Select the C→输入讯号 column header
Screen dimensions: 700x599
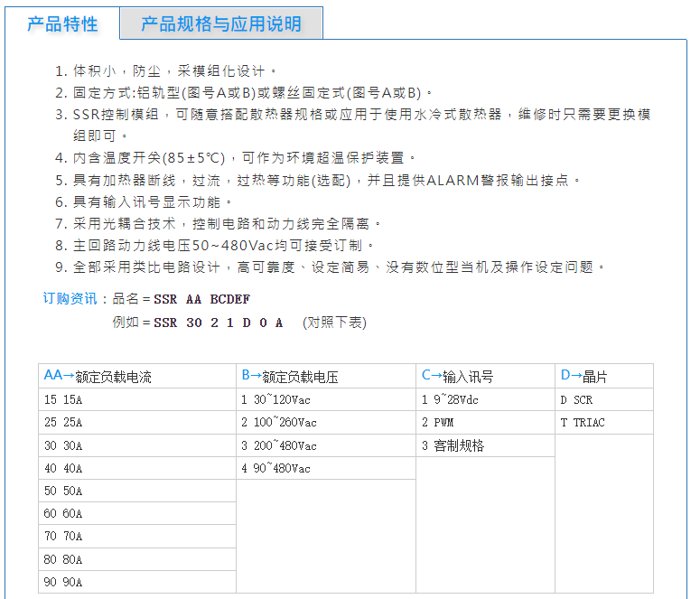[x=485, y=376]
